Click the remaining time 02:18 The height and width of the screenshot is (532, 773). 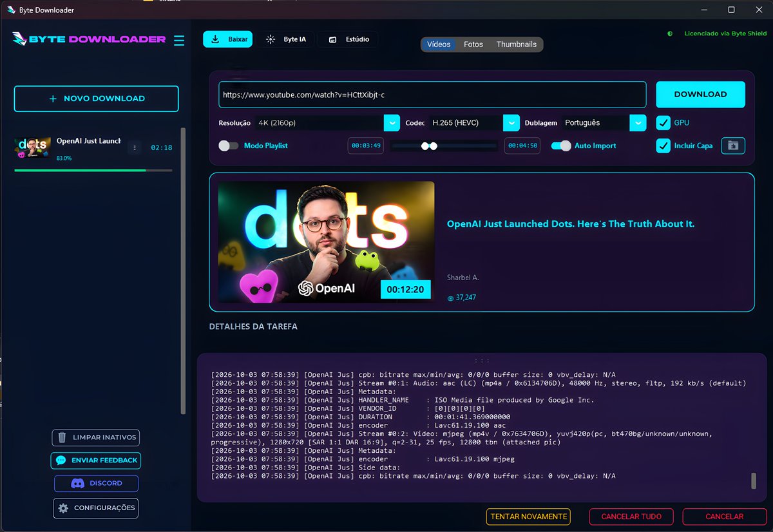(162, 147)
